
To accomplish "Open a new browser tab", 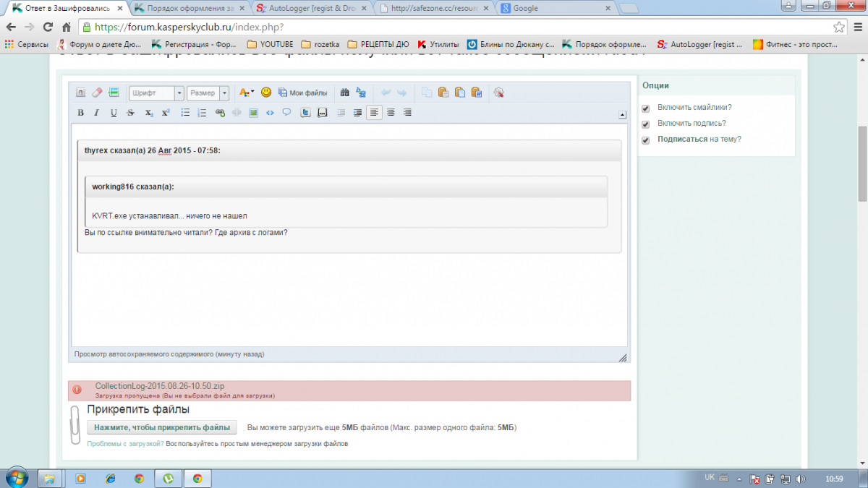I will [629, 9].
